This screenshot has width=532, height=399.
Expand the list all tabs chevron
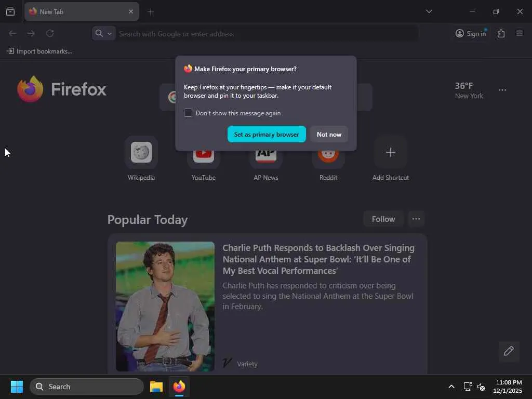429,11
